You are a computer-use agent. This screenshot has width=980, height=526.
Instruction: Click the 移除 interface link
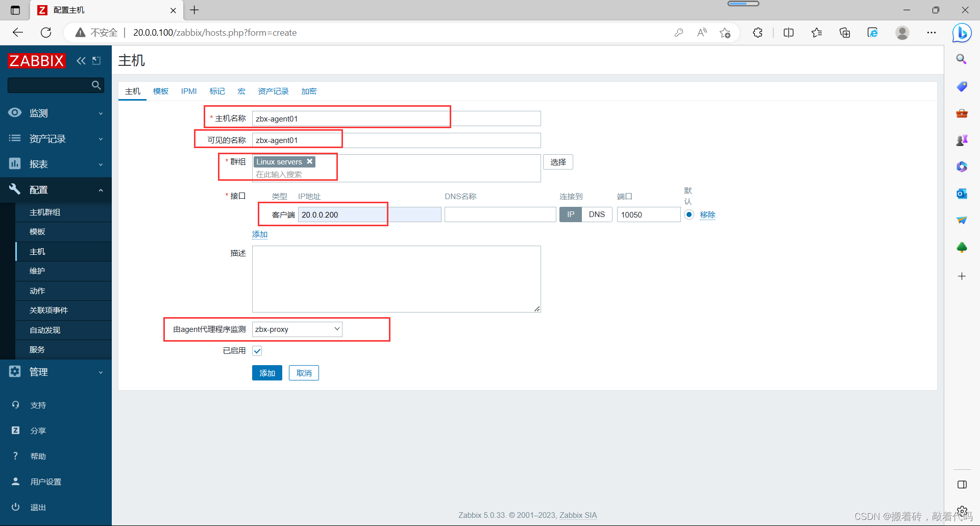pyautogui.click(x=707, y=215)
